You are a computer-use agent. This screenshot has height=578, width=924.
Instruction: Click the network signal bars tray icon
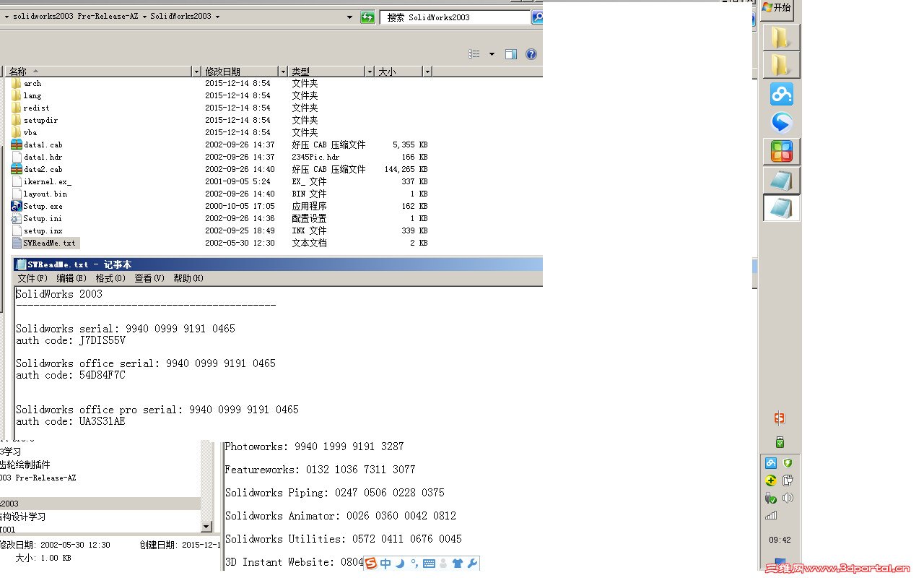click(x=771, y=515)
